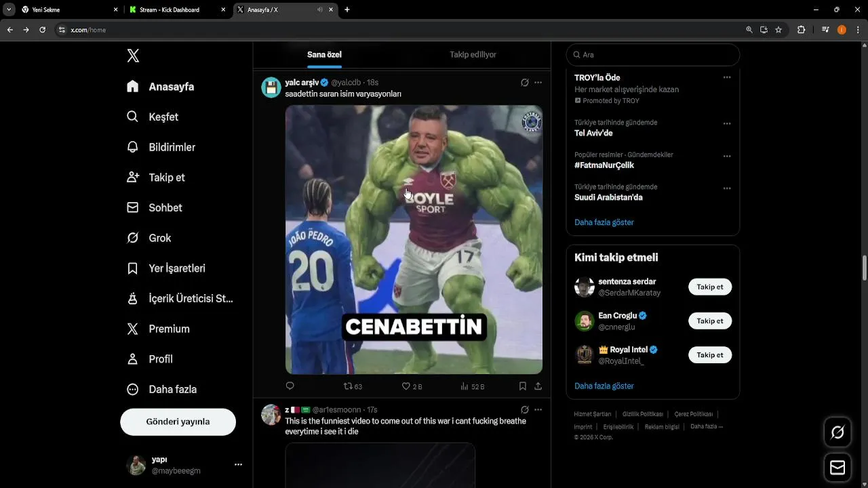The height and width of the screenshot is (488, 868).
Task: Open more options on yalc arşiv post
Action: [x=538, y=83]
